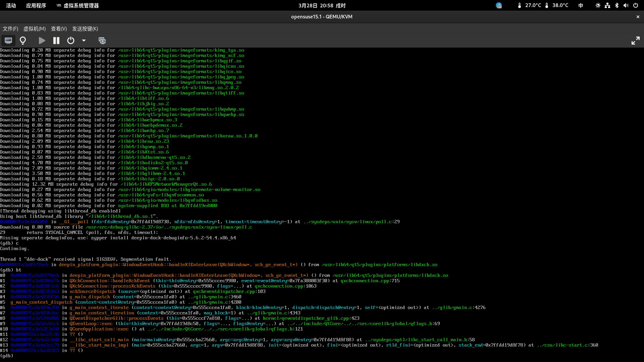Switch the 中 input method indicator
This screenshot has height=362, width=644.
581,5
